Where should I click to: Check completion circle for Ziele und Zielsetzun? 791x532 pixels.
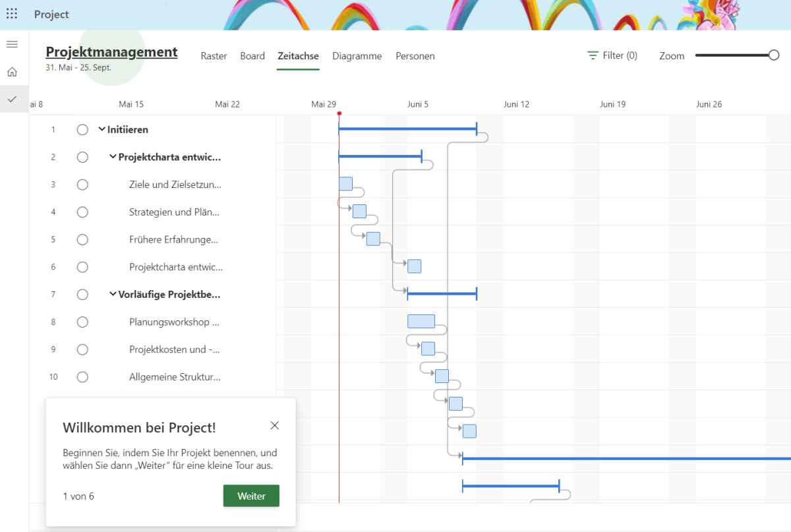[82, 185]
